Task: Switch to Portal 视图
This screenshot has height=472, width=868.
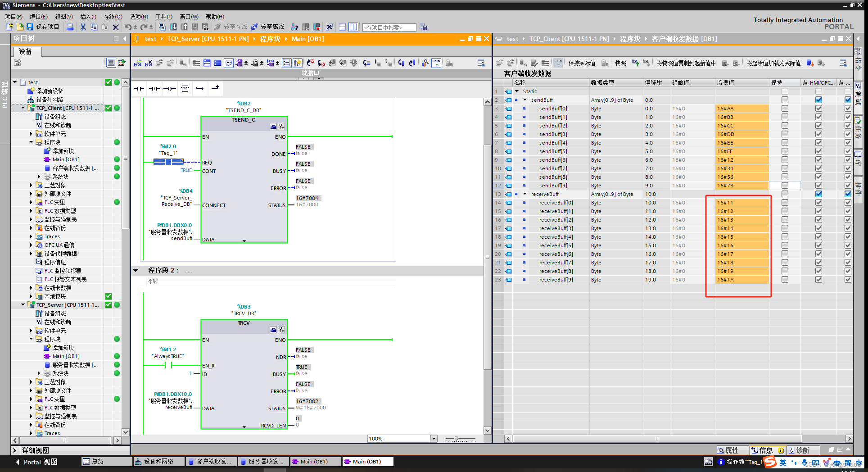Action: [37, 462]
